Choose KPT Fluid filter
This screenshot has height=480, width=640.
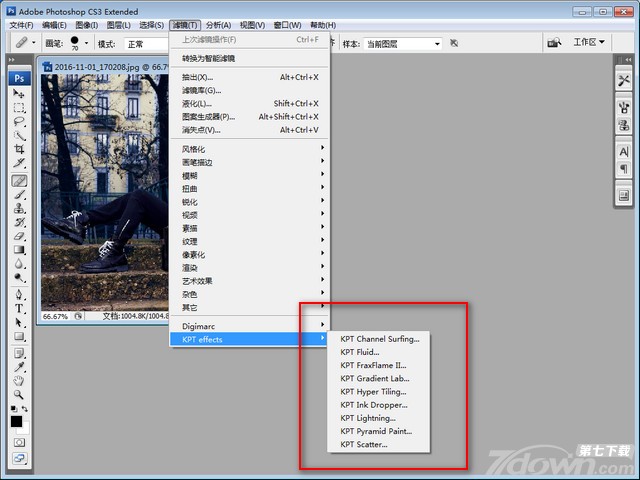point(379,352)
